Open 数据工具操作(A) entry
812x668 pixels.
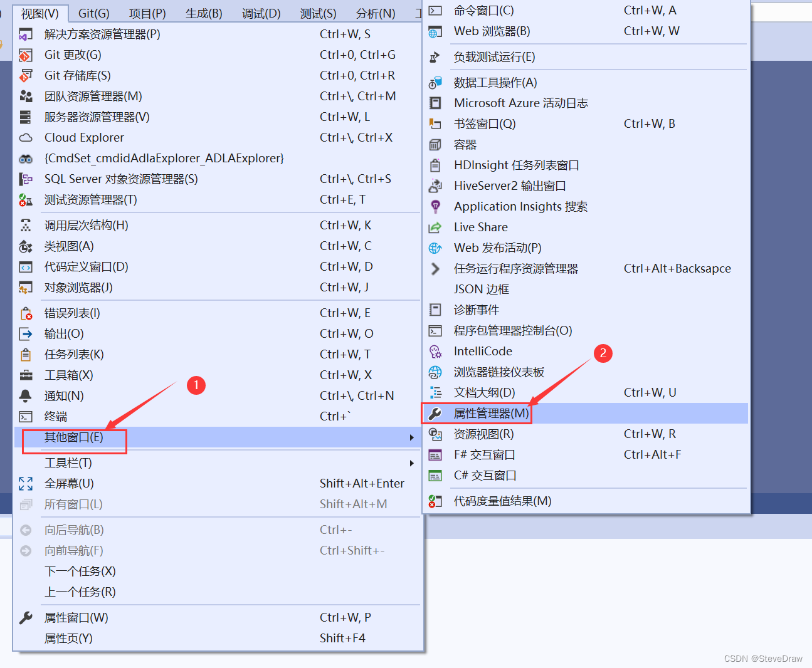(586, 83)
